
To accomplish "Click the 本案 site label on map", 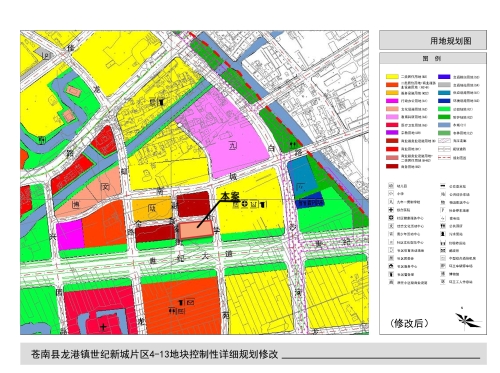I will tap(230, 196).
